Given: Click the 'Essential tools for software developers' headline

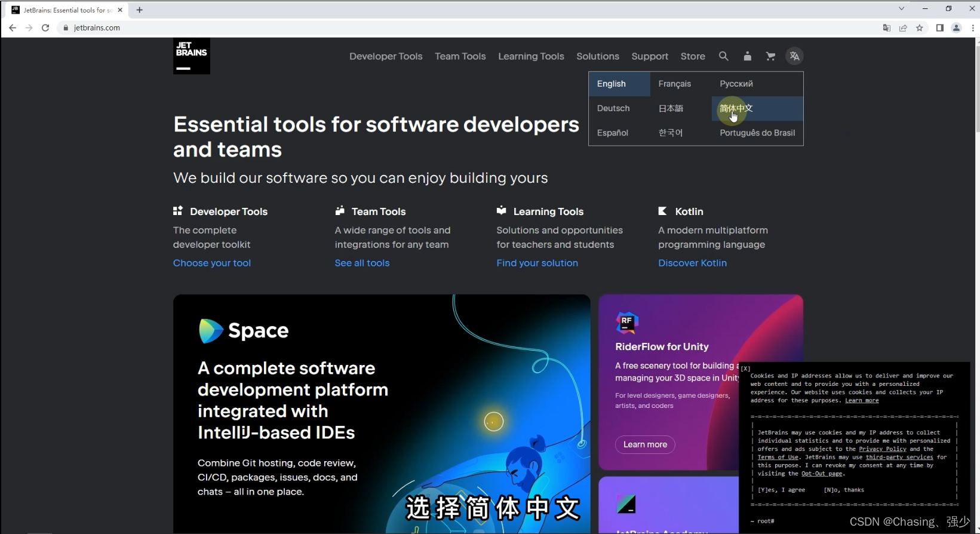Looking at the screenshot, I should tap(376, 137).
